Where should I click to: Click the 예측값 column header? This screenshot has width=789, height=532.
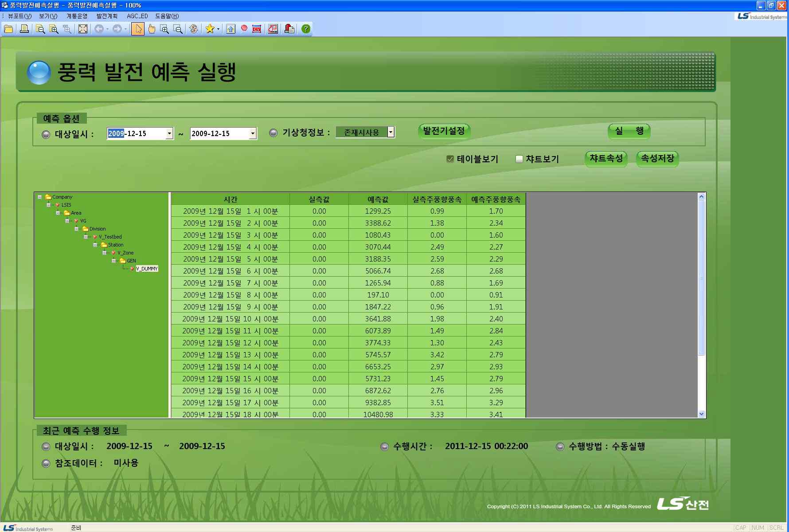coord(378,199)
